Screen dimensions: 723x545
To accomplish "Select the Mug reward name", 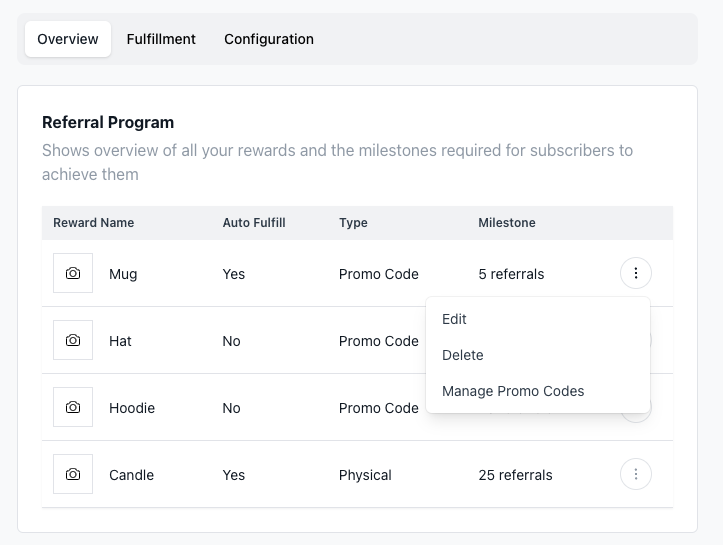I will click(x=123, y=274).
